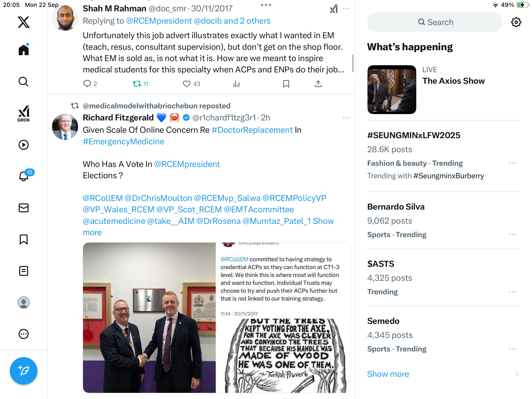Open Grok from the sidebar
The image size is (532, 399).
pyautogui.click(x=24, y=114)
